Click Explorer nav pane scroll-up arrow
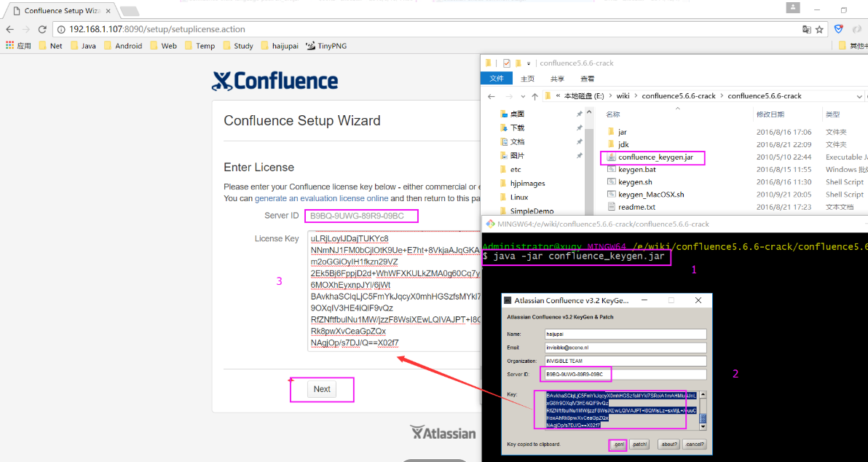Screen dimensions: 868x462 (588, 112)
